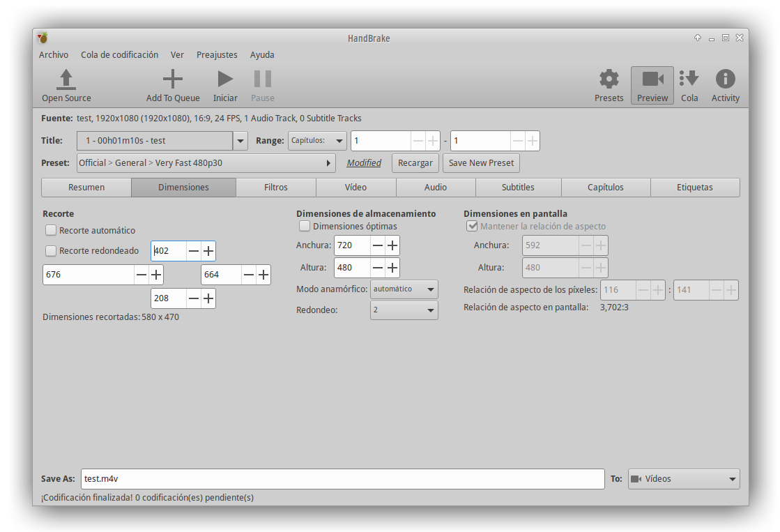The image size is (780, 532).
Task: Check the Dimensiones óptimas checkbox
Action: pos(305,226)
